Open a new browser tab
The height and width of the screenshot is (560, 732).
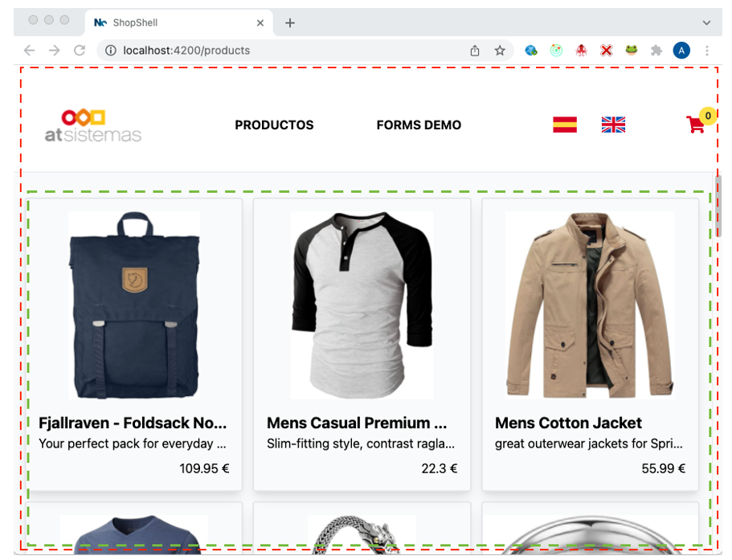[290, 22]
